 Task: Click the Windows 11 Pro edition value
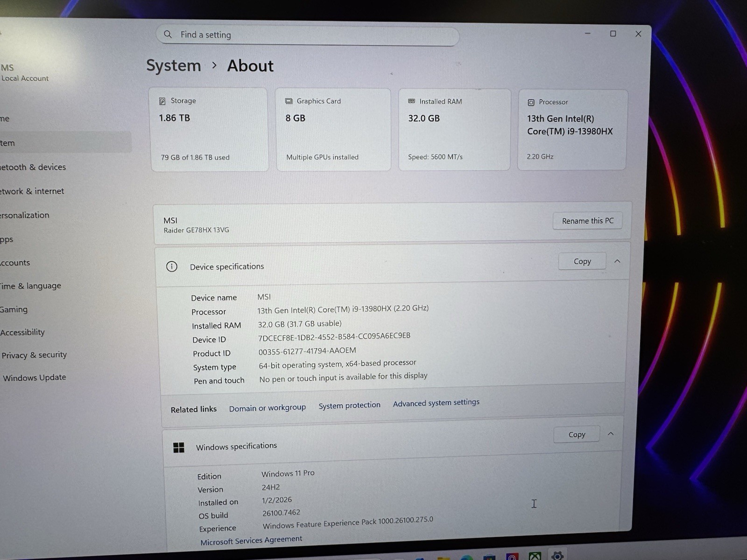tap(288, 473)
